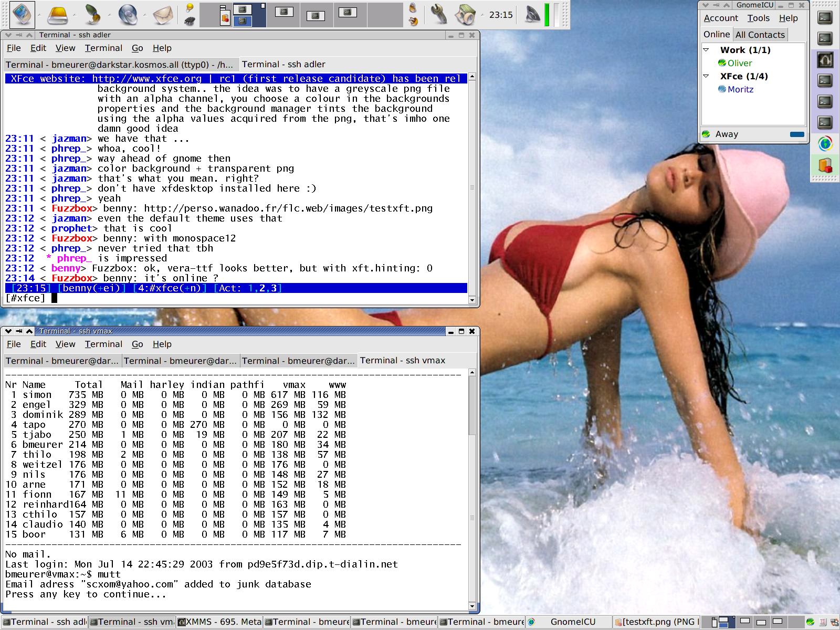
Task: Open window menu arrow on GnomeICU titlebar
Action: click(x=706, y=5)
